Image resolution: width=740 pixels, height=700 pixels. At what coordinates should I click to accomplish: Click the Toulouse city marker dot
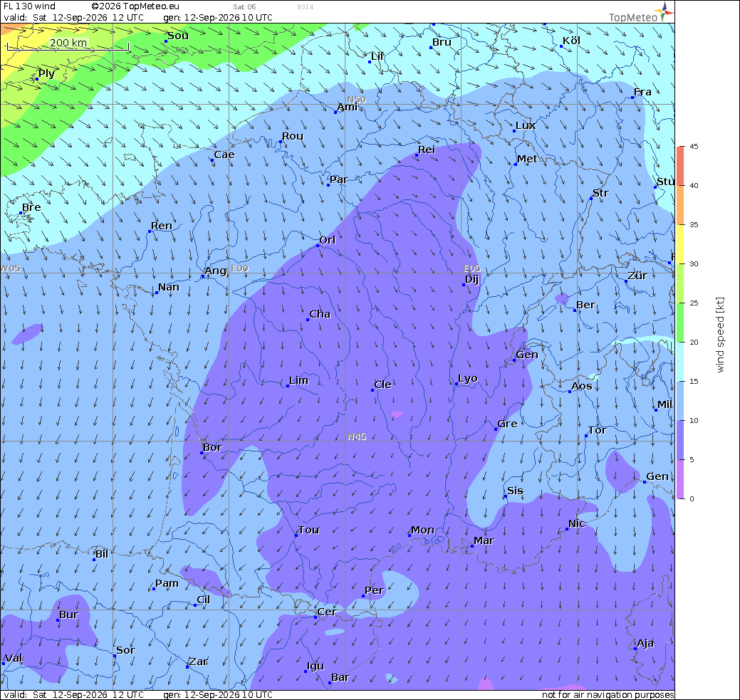(x=296, y=536)
